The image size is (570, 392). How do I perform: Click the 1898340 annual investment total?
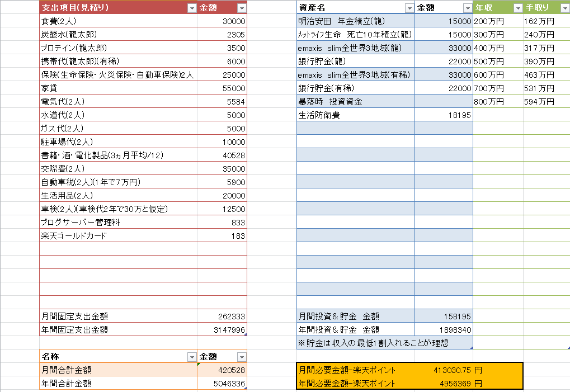tap(444, 330)
